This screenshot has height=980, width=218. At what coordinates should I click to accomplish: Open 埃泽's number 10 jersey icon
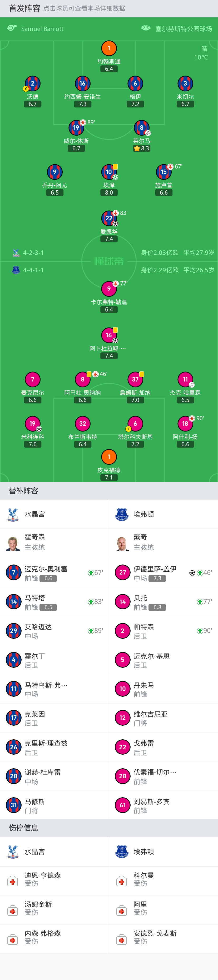coord(109,172)
